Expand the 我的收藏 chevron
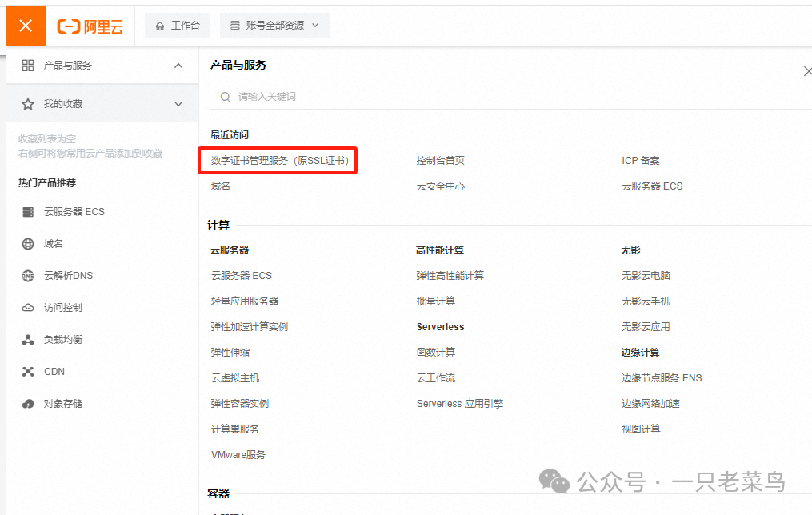 [178, 104]
